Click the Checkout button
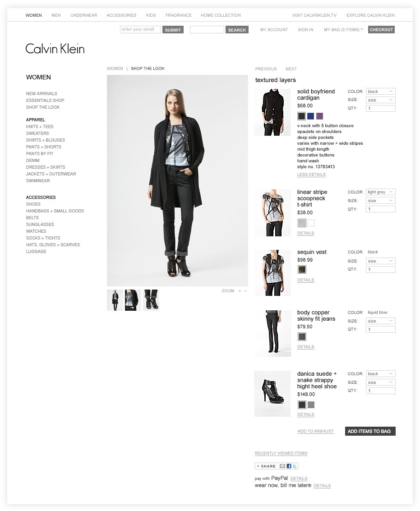 (x=381, y=30)
